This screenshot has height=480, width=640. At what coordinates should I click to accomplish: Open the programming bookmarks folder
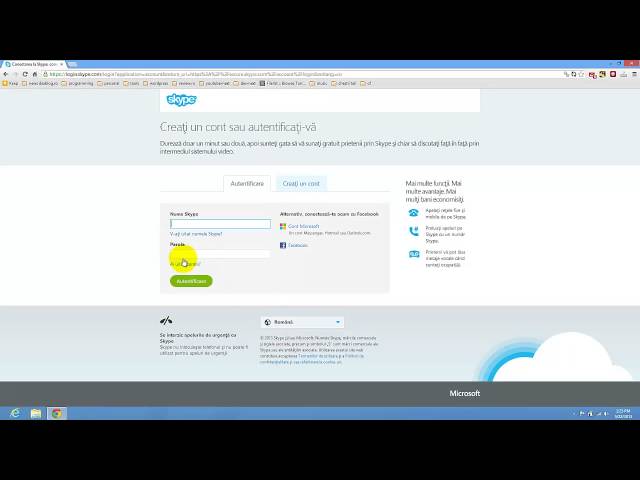click(x=77, y=83)
